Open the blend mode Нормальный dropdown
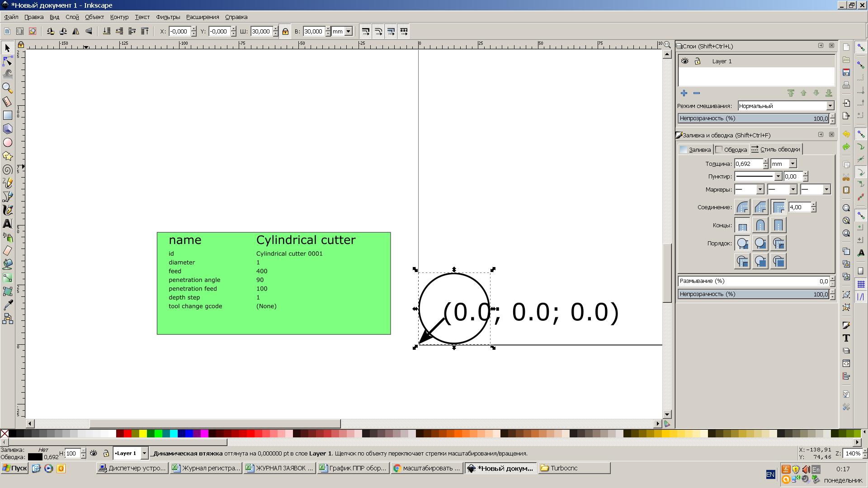868x488 pixels. 786,106
